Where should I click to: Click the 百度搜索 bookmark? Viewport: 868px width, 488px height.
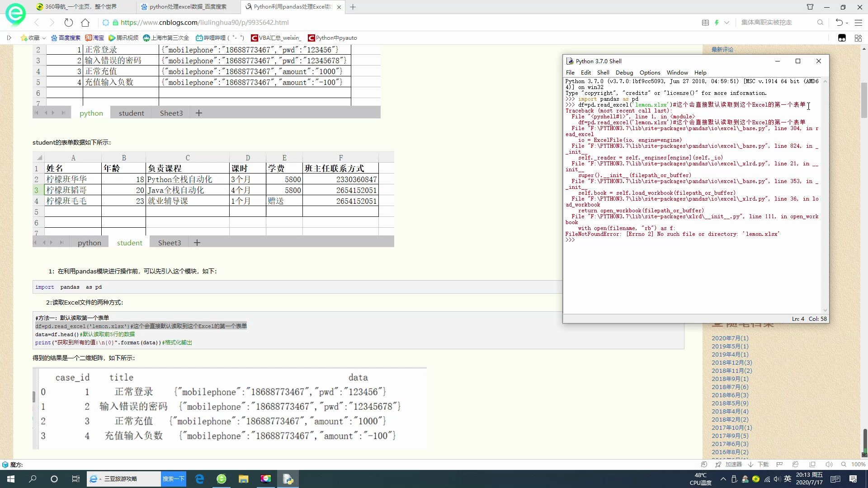[66, 38]
